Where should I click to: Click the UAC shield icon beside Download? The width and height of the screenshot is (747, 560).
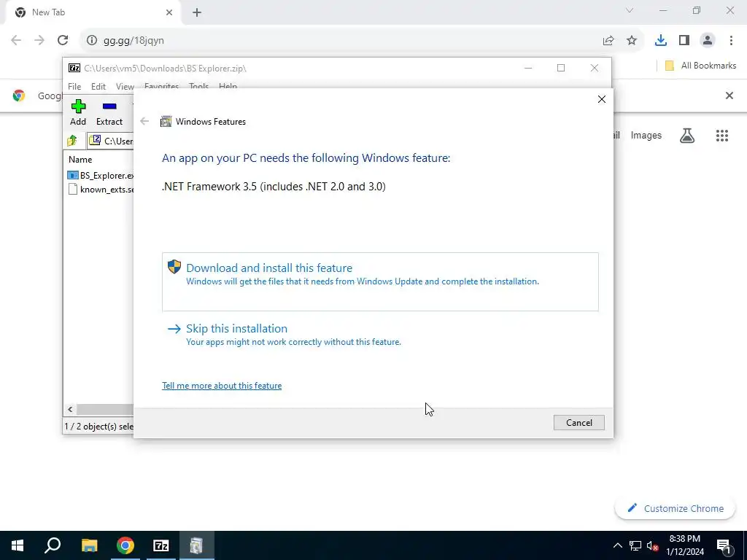(x=174, y=267)
